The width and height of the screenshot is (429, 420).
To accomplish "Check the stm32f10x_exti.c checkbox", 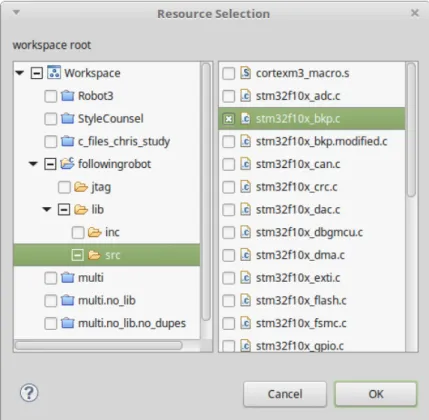I will click(229, 278).
